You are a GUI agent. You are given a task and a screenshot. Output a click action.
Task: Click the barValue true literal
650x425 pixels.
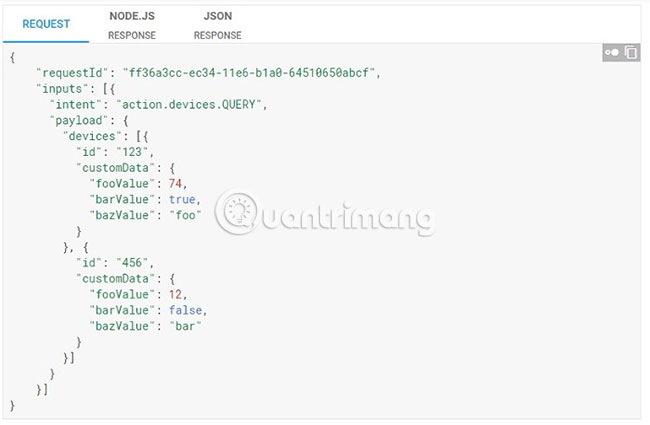point(183,198)
